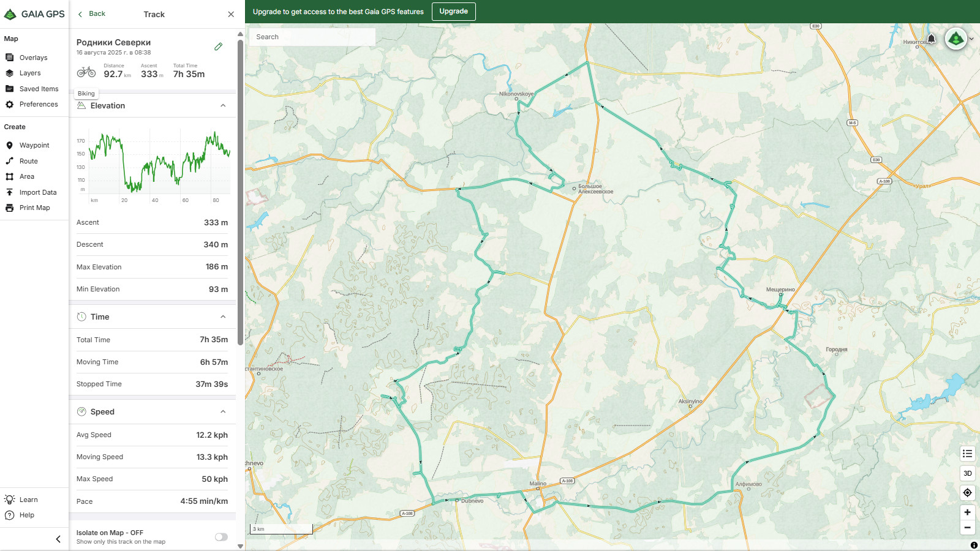Image resolution: width=980 pixels, height=551 pixels.
Task: Click the Aksinyino label on map
Action: [690, 402]
